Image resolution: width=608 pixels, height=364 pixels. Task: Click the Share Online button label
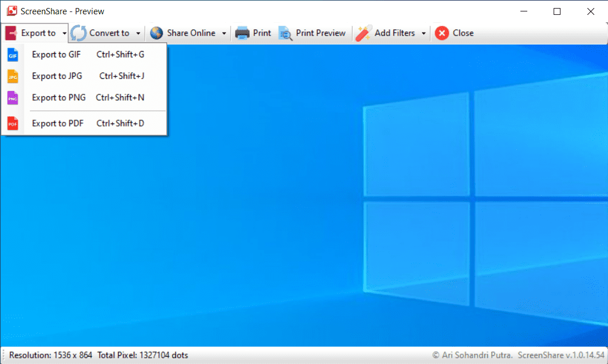(191, 33)
